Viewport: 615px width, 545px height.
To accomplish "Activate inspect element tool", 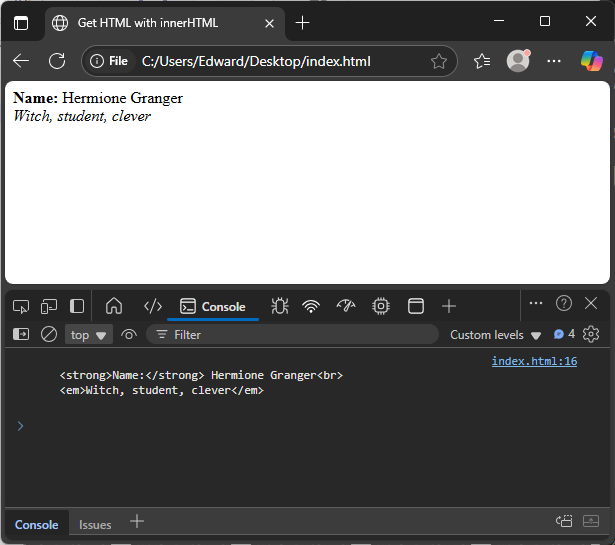I will pos(21,307).
